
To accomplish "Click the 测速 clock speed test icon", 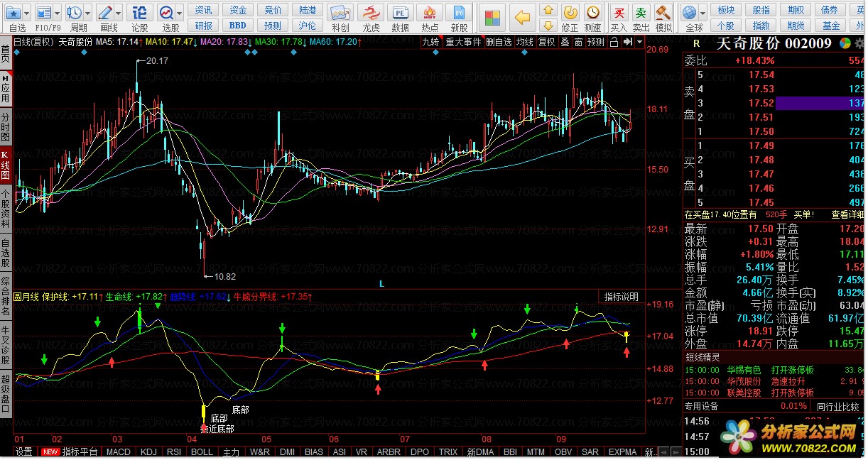I will tap(592, 13).
